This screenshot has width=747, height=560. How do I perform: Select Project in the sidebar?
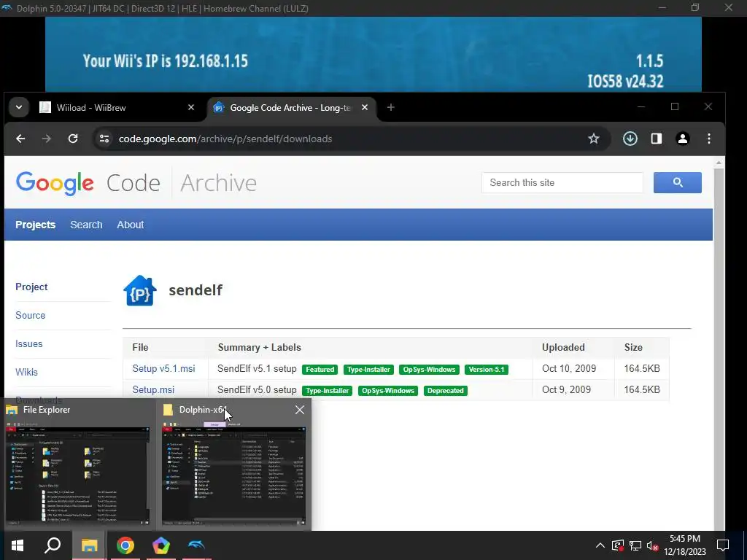(x=31, y=287)
